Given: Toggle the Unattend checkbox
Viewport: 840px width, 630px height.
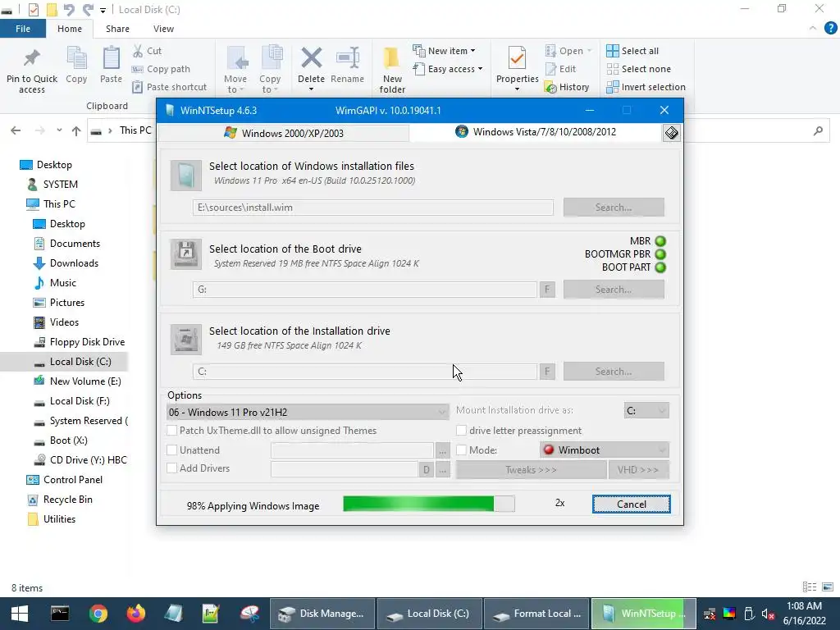Looking at the screenshot, I should pos(172,450).
